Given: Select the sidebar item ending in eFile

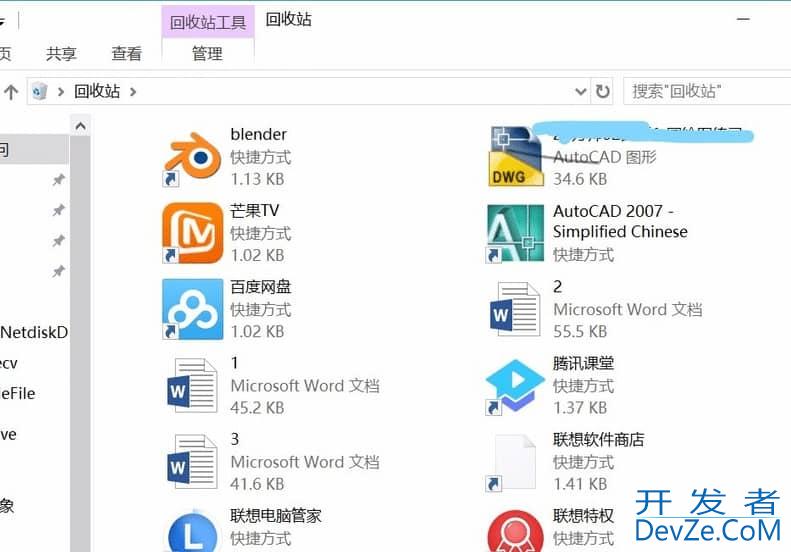Looking at the screenshot, I should 18,394.
